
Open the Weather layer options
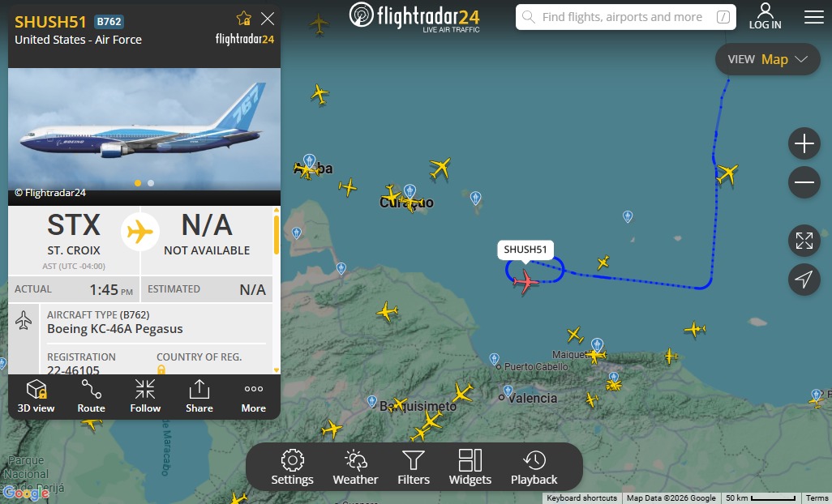(x=355, y=467)
